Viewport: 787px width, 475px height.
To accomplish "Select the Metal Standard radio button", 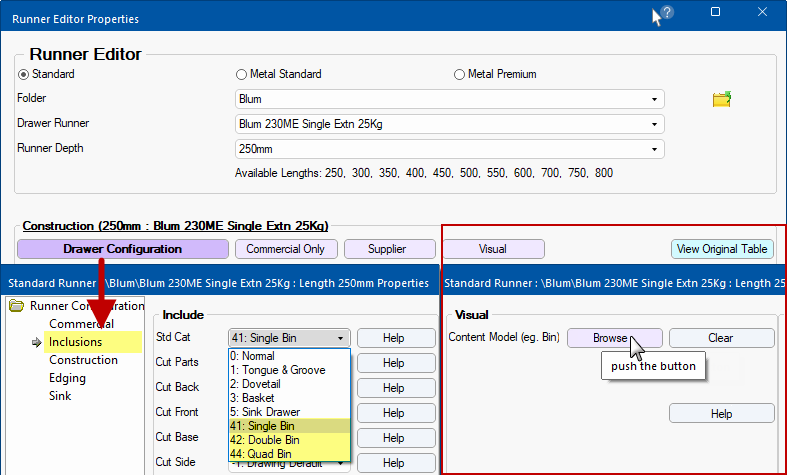I will 241,74.
